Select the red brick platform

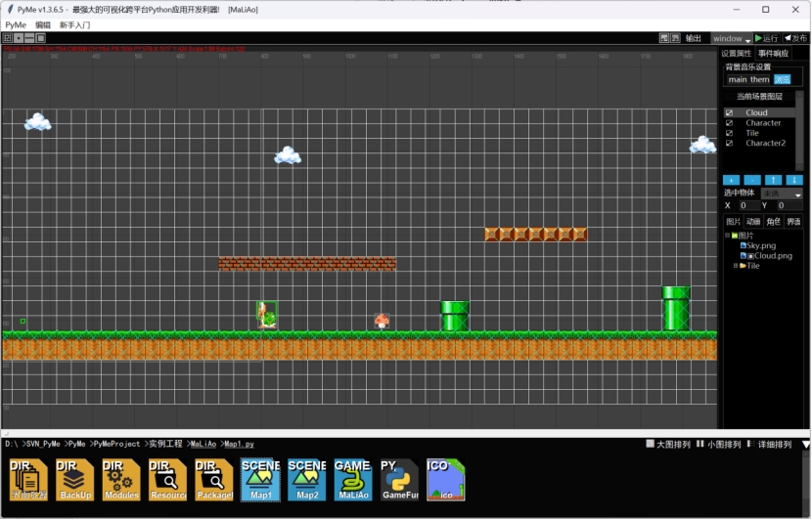coord(307,263)
